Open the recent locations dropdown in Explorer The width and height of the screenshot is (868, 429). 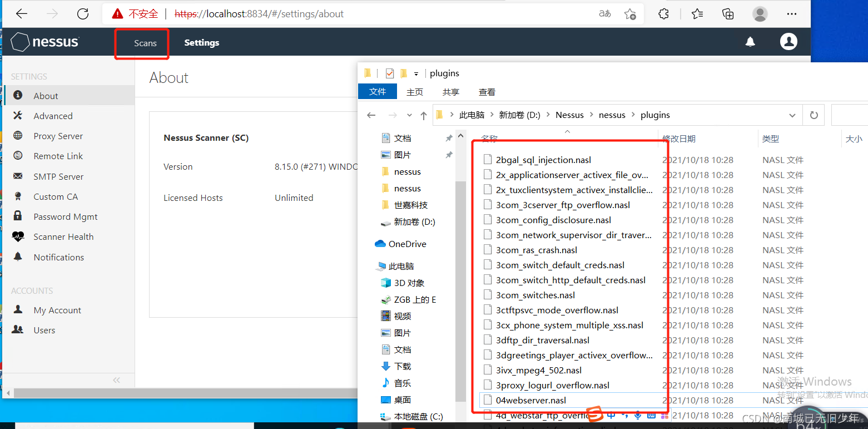[x=410, y=115]
